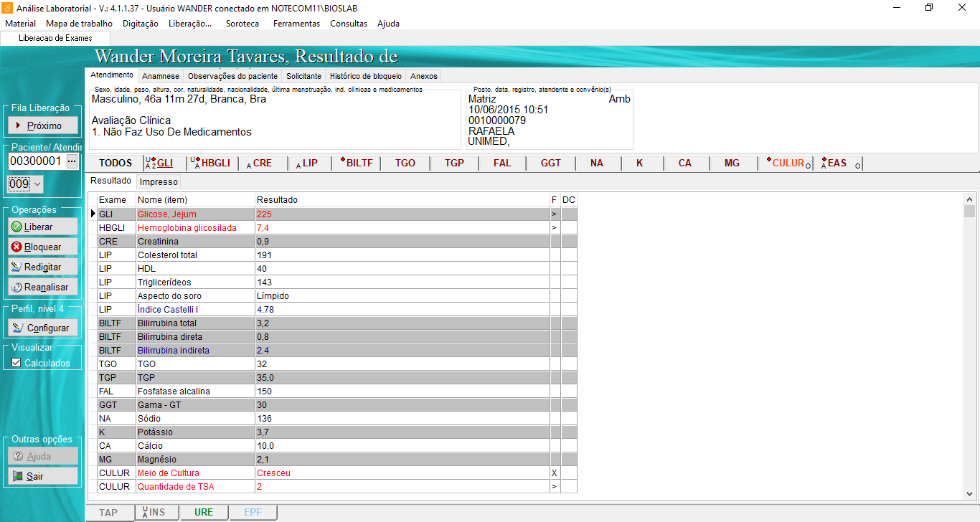Open patient lookup ellipsis button
Image resolution: width=980 pixels, height=522 pixels.
(x=72, y=161)
